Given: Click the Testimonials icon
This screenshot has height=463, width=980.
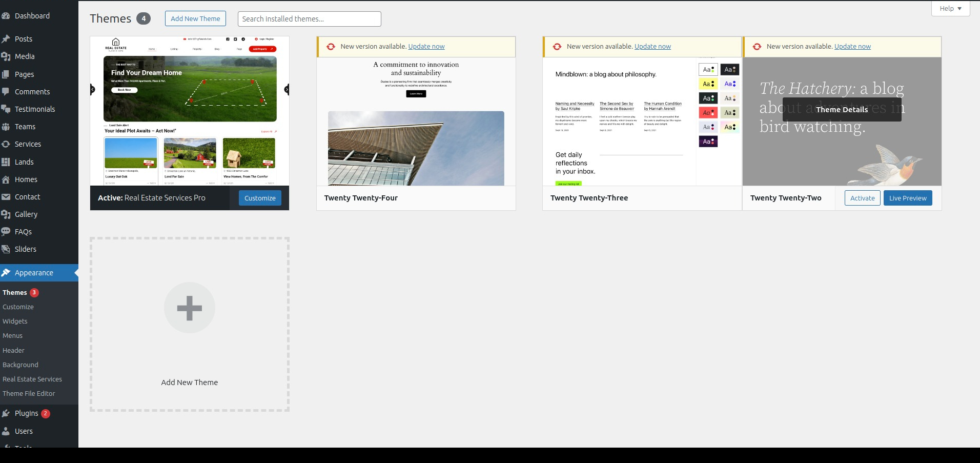Looking at the screenshot, I should (6, 109).
